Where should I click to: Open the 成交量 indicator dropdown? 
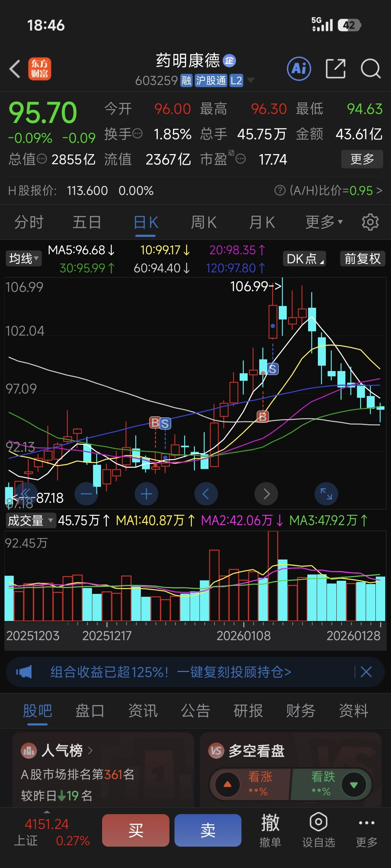coord(30,520)
